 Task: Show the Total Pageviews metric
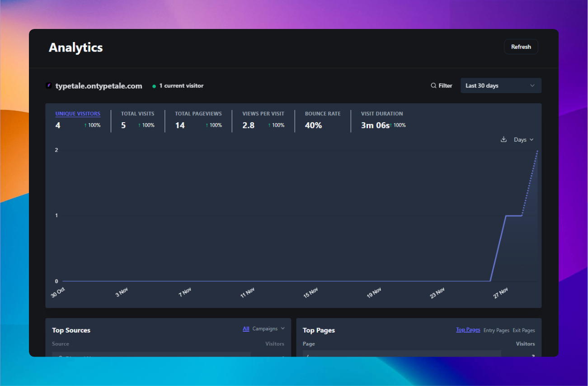pos(198,114)
